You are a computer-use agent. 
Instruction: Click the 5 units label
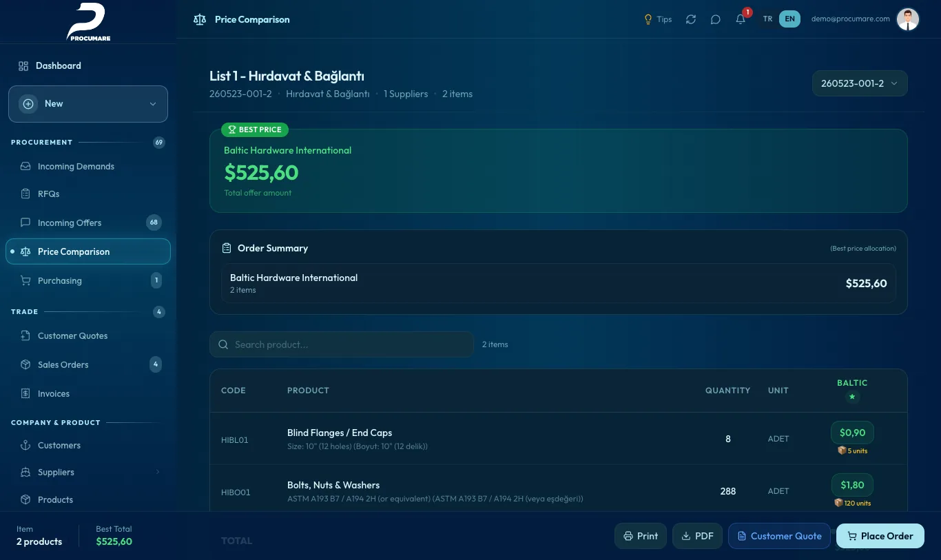point(852,450)
